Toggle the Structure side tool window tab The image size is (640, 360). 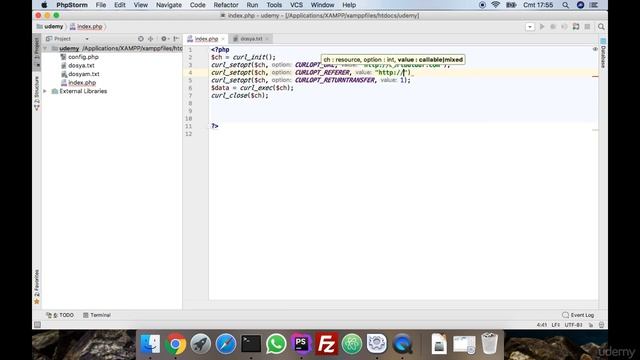click(x=37, y=93)
